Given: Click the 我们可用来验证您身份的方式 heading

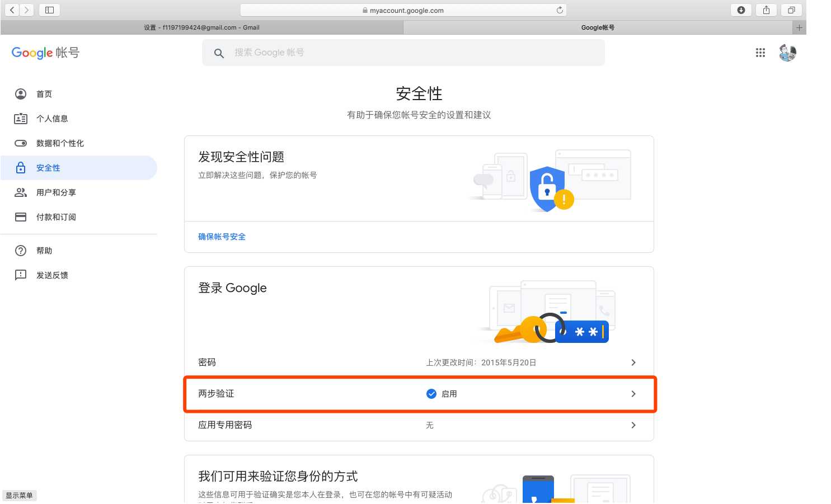Looking at the screenshot, I should [278, 477].
